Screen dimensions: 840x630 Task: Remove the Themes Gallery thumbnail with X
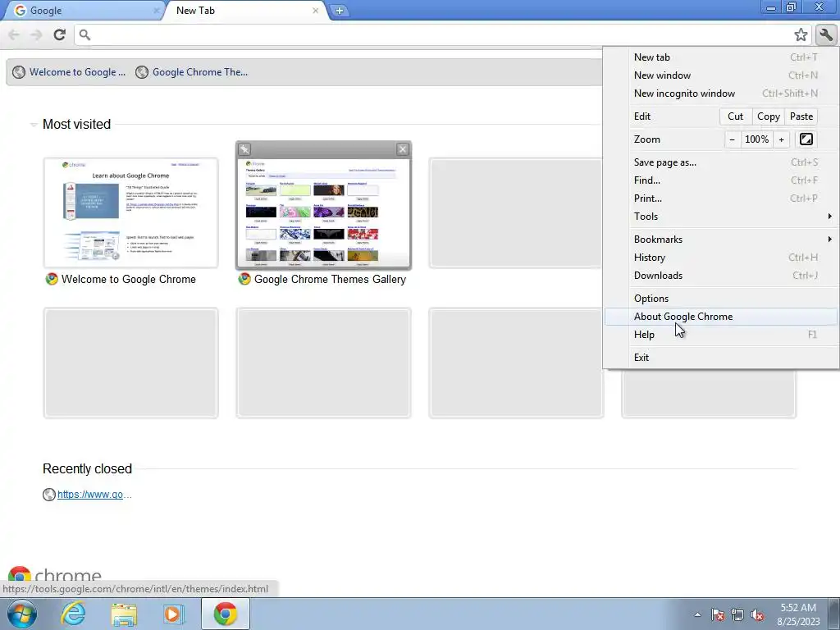click(x=402, y=149)
